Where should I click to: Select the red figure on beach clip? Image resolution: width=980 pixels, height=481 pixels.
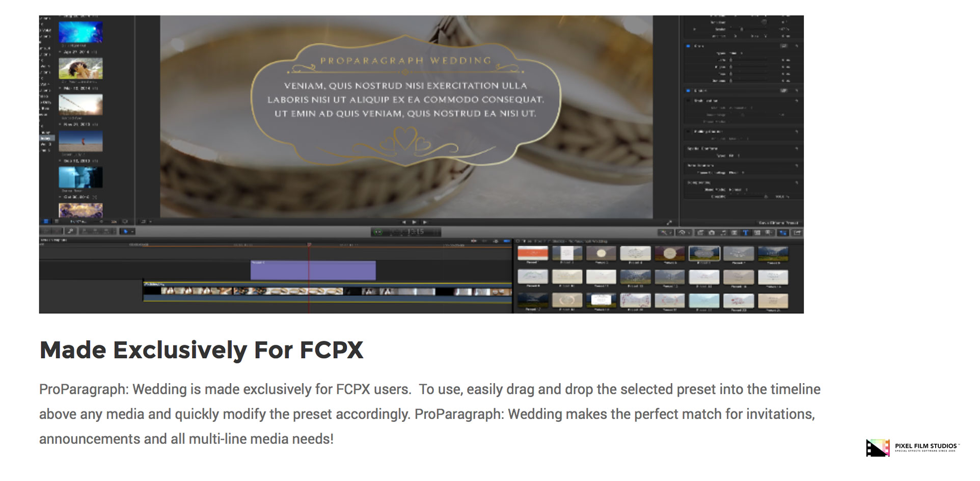pos(80,141)
